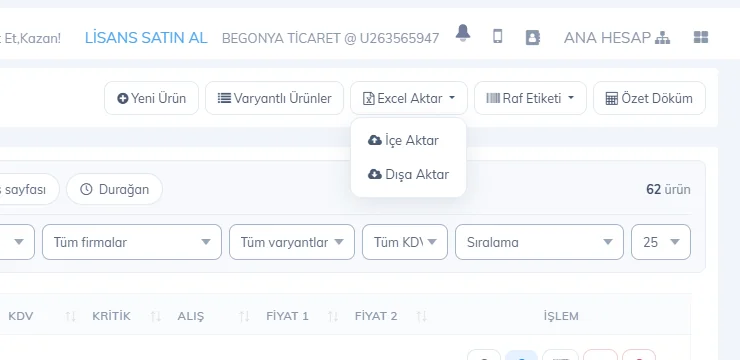Open Özet Döküm summary report

click(649, 98)
